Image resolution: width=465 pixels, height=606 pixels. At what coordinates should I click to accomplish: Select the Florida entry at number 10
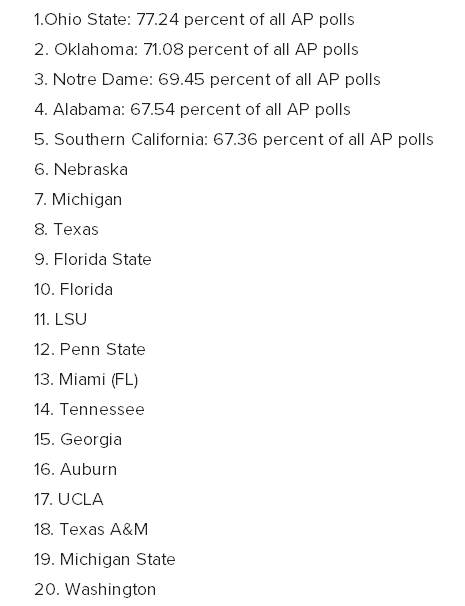point(73,289)
